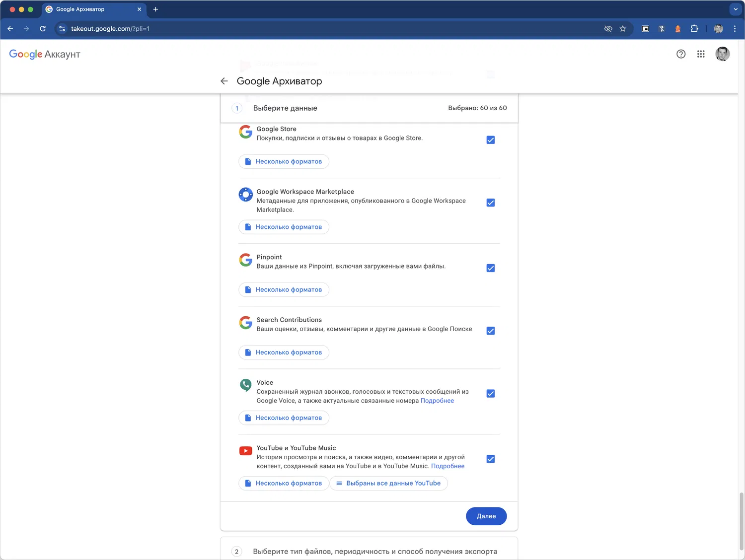The width and height of the screenshot is (745, 560).
Task: Click the Google Аккаунт logo
Action: 45,54
